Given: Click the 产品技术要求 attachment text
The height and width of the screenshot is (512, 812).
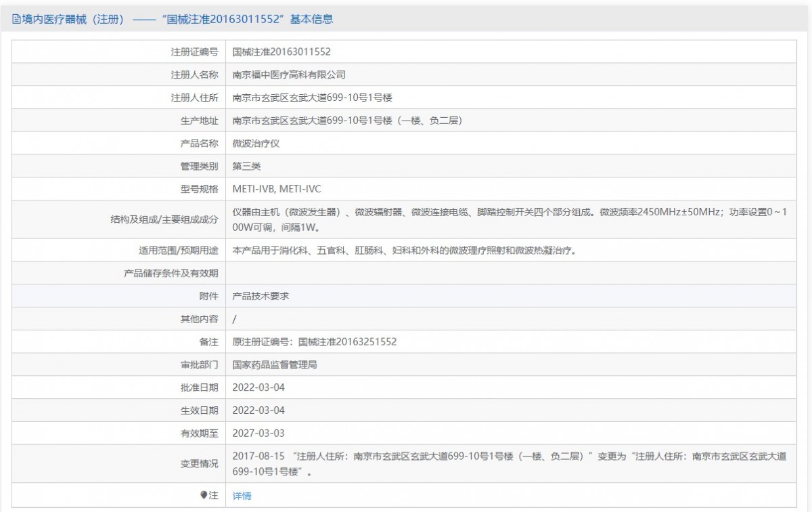Looking at the screenshot, I should (x=261, y=296).
